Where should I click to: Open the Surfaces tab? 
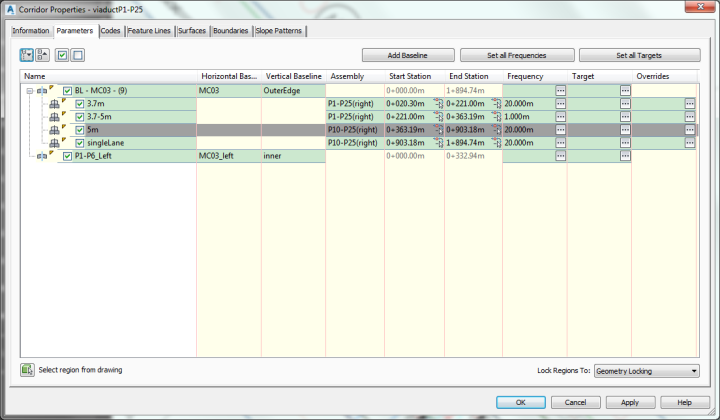[192, 31]
